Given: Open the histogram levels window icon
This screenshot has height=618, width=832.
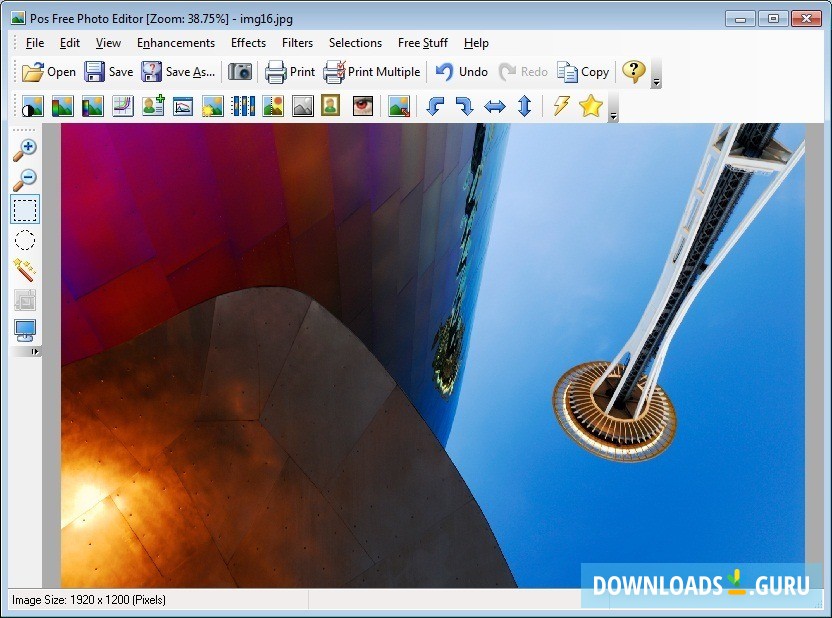Looking at the screenshot, I should point(183,106).
